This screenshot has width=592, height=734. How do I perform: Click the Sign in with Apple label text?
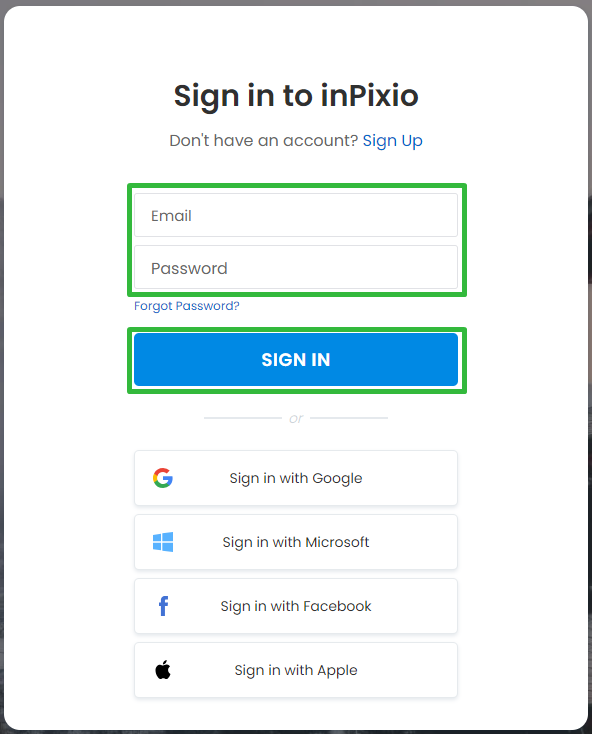[x=296, y=670]
